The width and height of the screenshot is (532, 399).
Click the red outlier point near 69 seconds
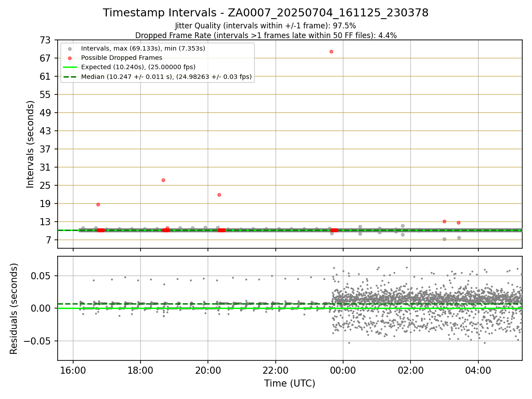[x=331, y=51]
